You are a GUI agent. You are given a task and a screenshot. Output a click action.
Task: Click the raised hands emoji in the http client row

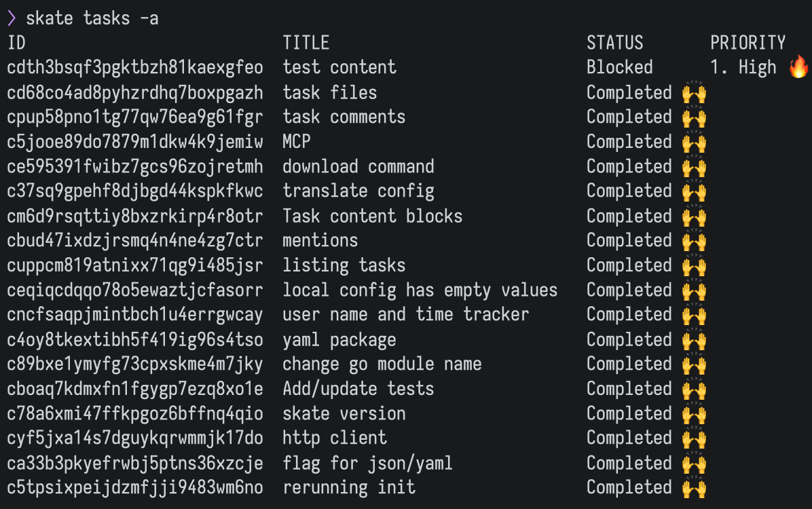click(694, 438)
